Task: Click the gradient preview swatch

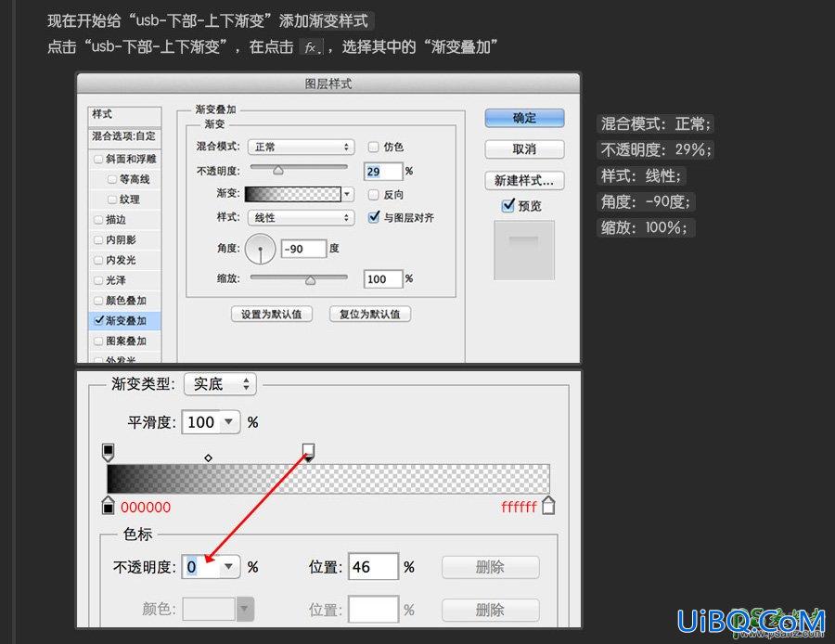Action: (x=293, y=194)
